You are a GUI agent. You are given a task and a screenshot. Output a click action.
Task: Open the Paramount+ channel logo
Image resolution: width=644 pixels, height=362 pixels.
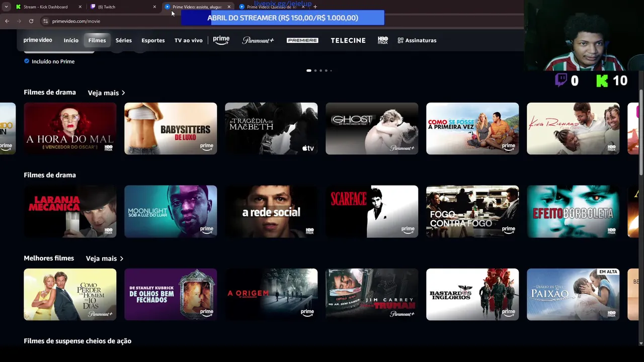tap(258, 40)
